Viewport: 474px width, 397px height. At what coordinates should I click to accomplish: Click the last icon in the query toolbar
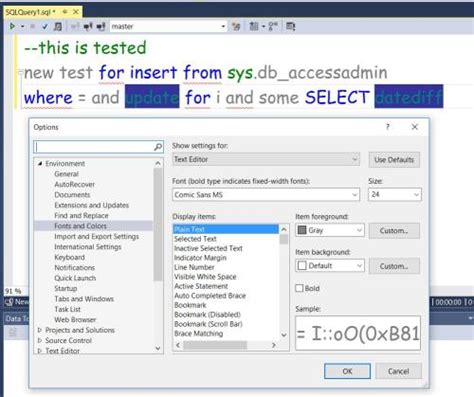tap(290, 26)
